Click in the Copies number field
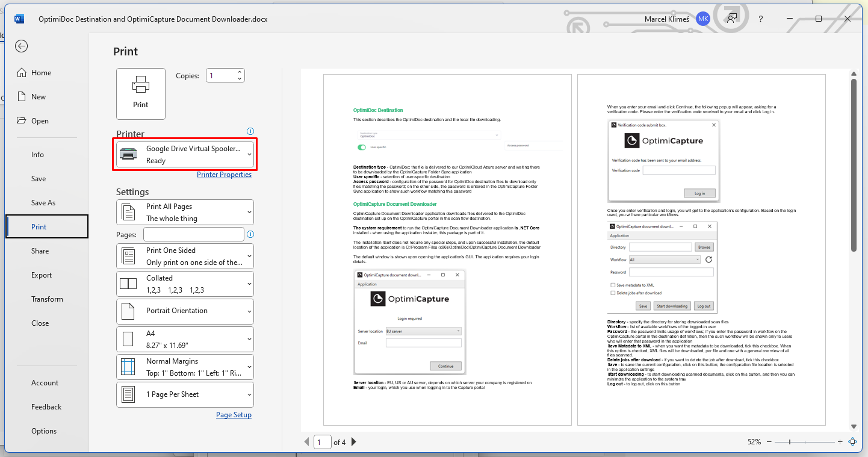Viewport: 868px width, 457px height. (221, 76)
